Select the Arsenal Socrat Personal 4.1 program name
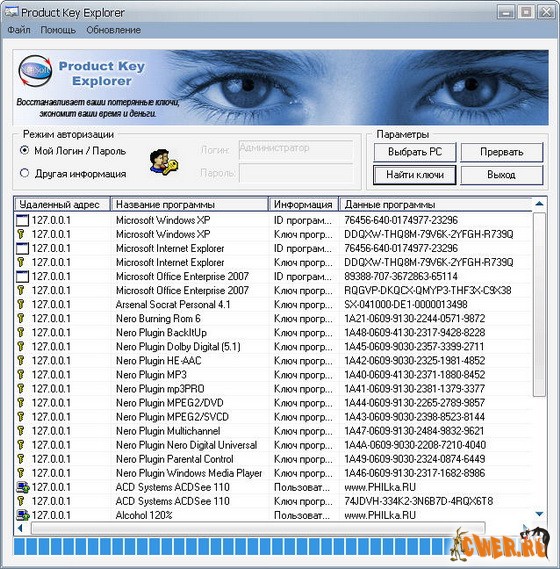This screenshot has width=560, height=569. click(173, 304)
